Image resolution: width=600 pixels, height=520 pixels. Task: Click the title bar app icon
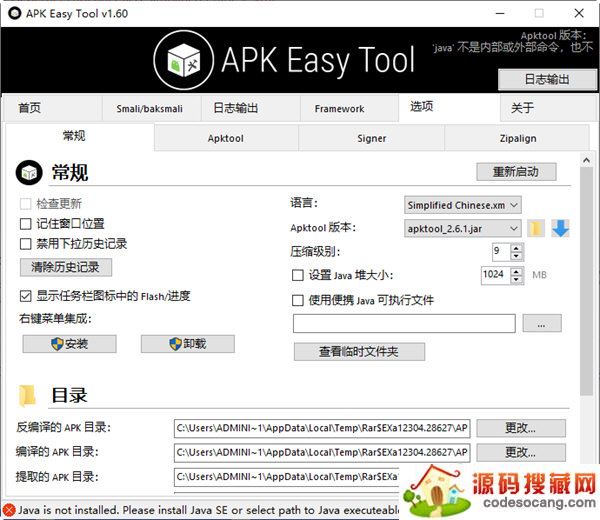point(15,13)
